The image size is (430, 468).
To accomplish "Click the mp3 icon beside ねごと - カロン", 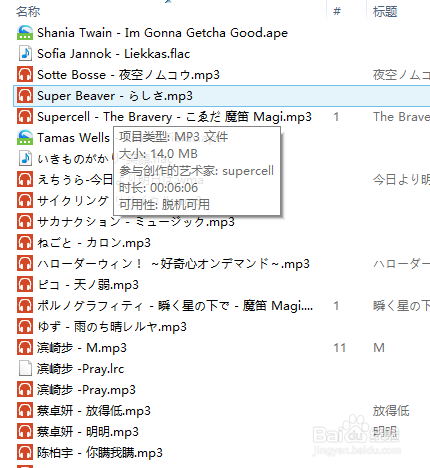I will (25, 243).
